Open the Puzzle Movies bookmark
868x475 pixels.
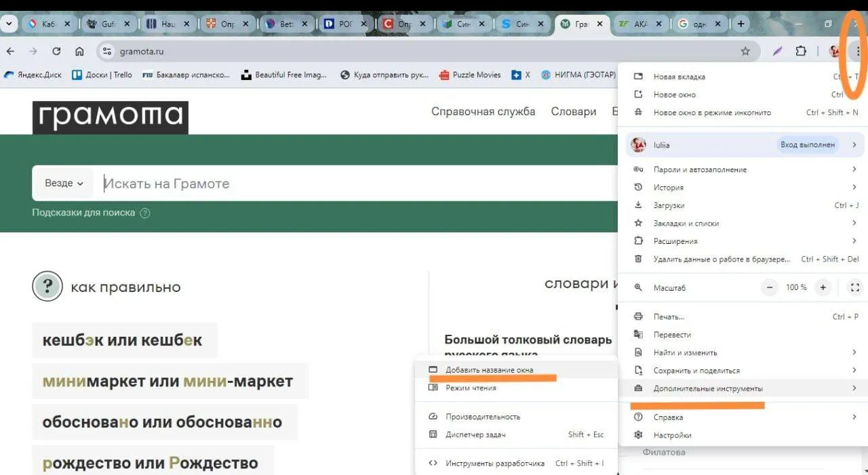point(470,75)
